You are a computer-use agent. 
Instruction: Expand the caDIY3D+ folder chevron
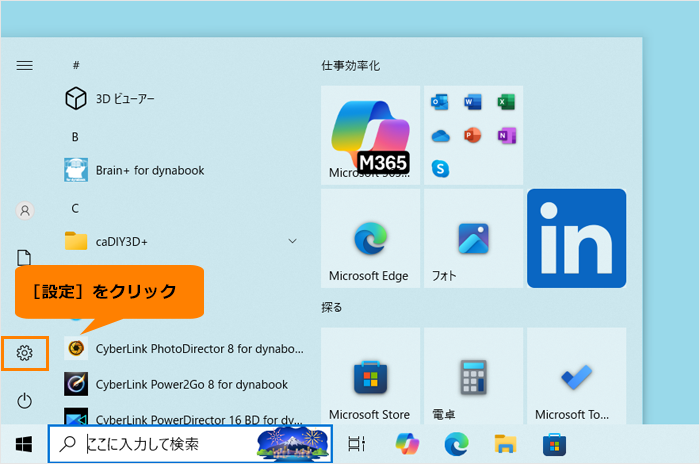[292, 241]
